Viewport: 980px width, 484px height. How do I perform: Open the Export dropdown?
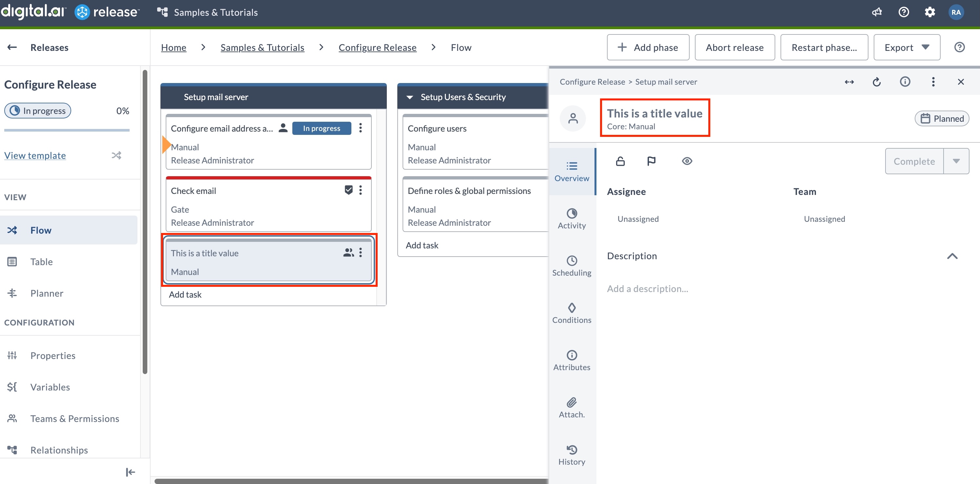pyautogui.click(x=907, y=47)
